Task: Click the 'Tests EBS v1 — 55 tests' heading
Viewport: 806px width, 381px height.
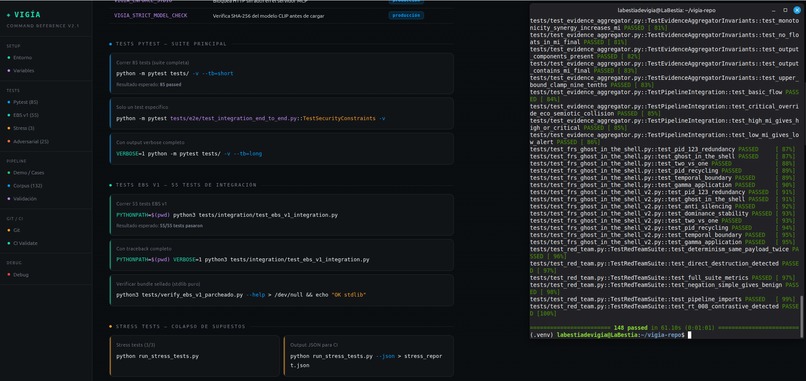Action: coord(186,185)
